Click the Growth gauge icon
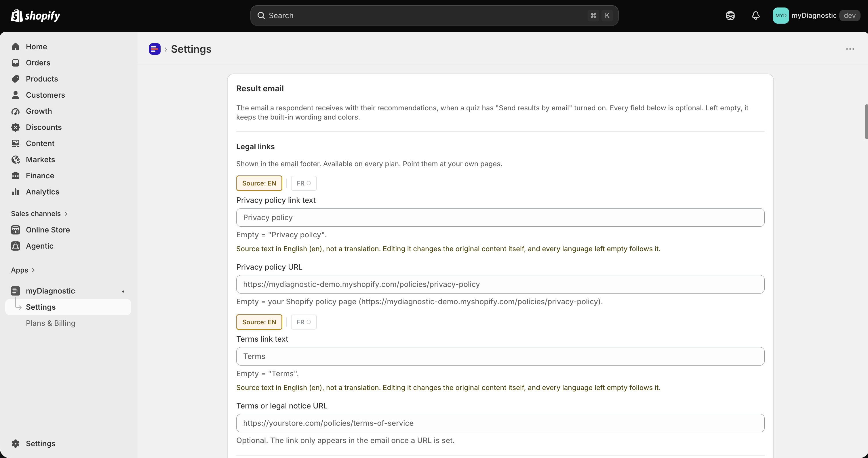This screenshot has width=868, height=458. 16,111
